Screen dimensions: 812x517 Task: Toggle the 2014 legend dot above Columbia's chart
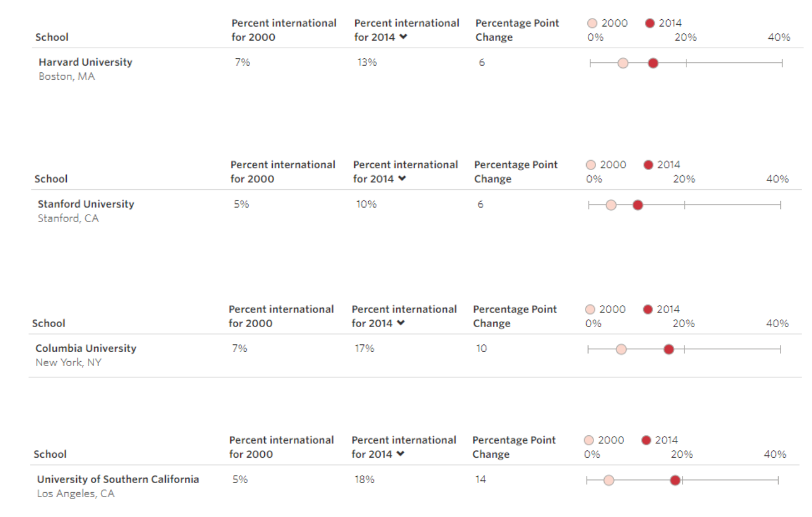(x=648, y=309)
